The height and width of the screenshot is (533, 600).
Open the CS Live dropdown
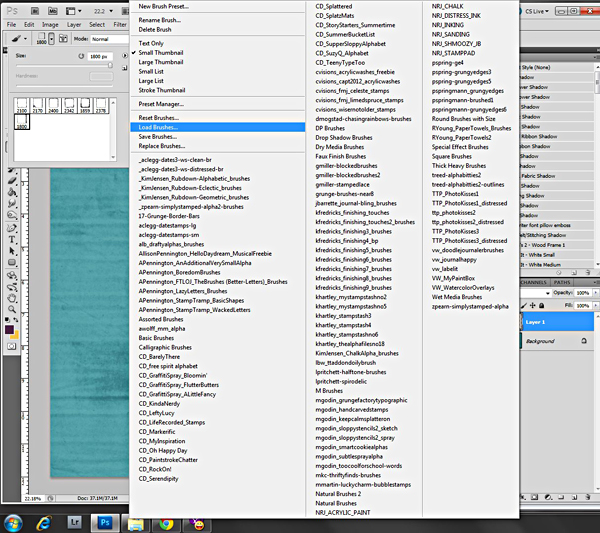tap(537, 11)
